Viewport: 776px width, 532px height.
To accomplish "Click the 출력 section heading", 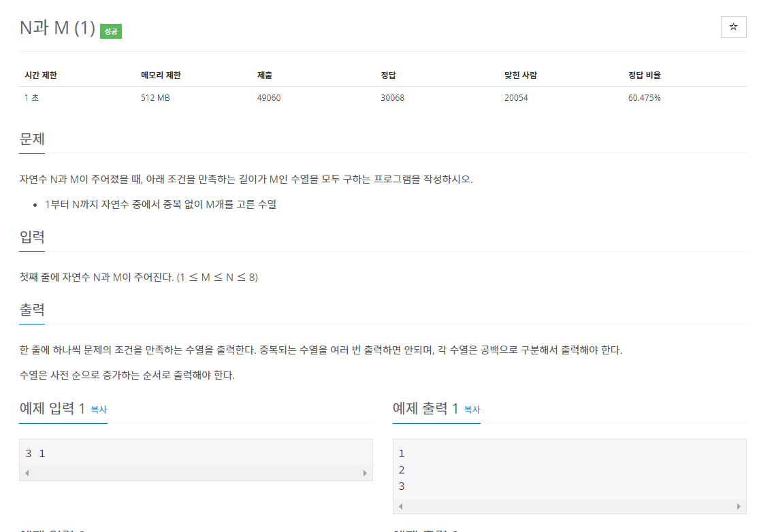I will (32, 310).
